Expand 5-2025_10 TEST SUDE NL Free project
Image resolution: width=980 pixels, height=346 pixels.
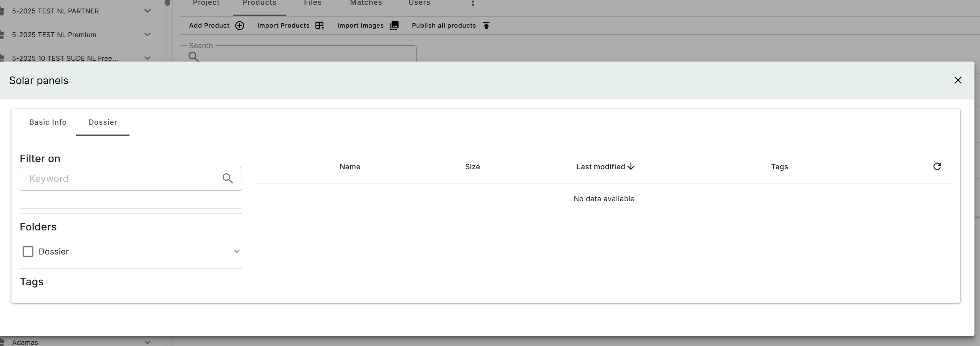coord(147,58)
